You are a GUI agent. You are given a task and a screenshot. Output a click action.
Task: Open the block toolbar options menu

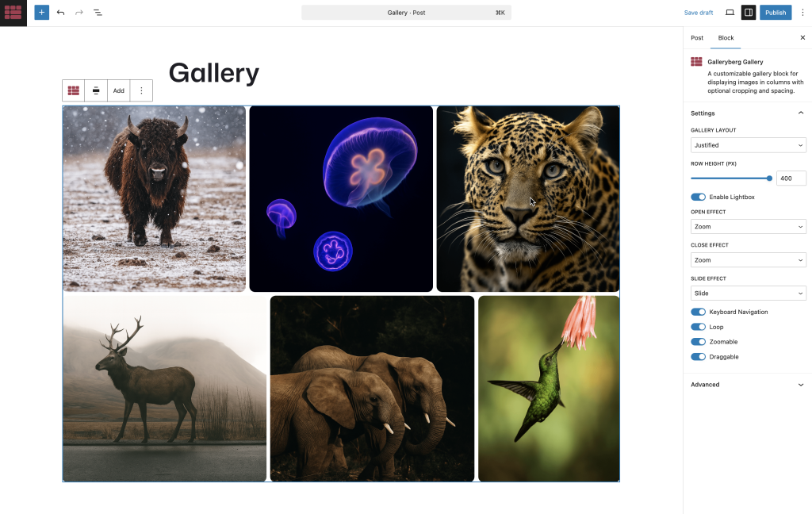pos(141,90)
